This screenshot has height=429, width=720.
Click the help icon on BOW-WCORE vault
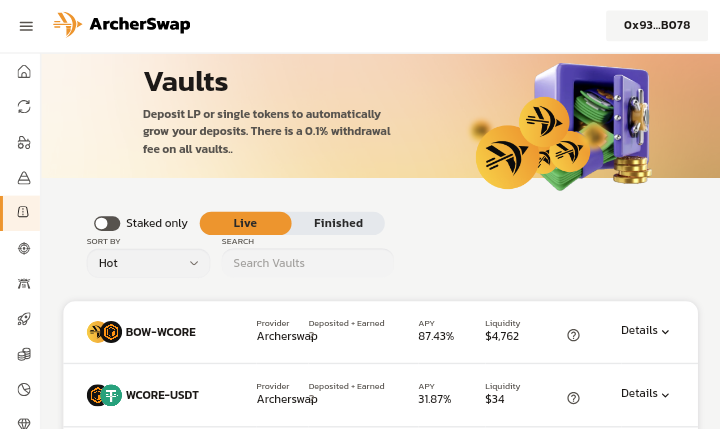pos(573,336)
